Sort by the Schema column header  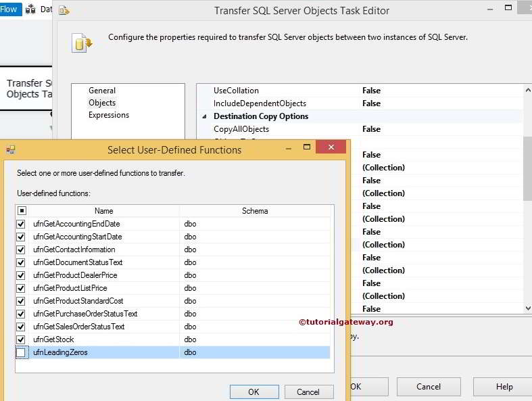255,211
